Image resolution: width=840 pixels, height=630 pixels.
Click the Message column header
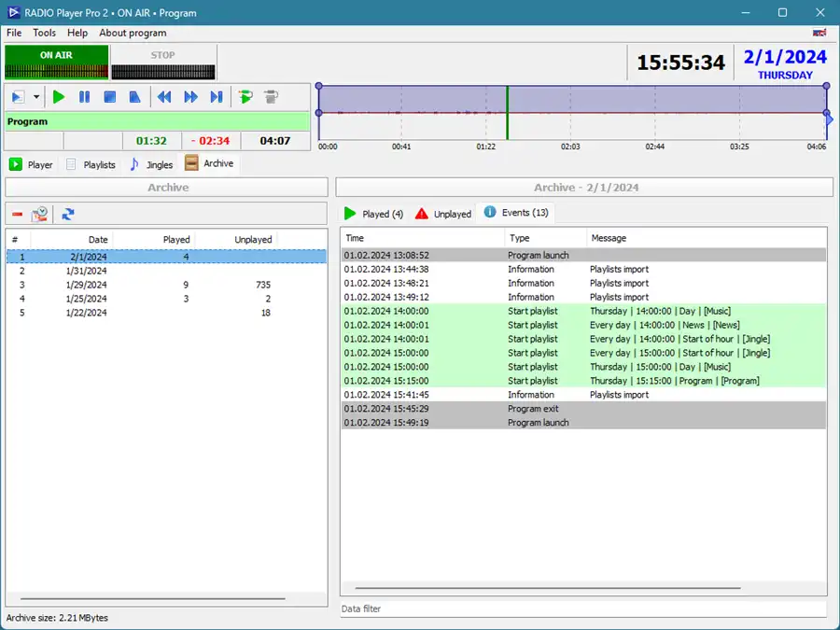[x=707, y=238]
